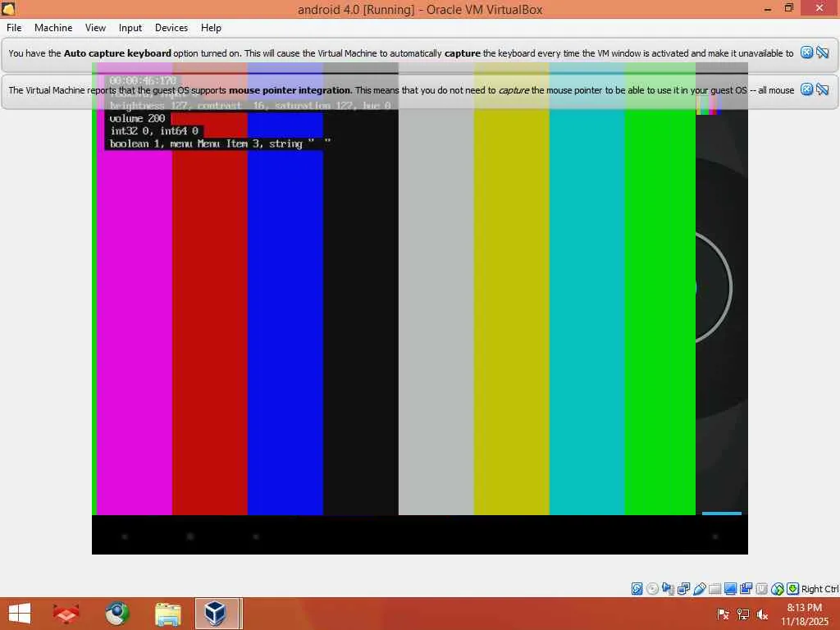Click the muted volume tray icon
This screenshot has height=630, width=840.
[762, 614]
